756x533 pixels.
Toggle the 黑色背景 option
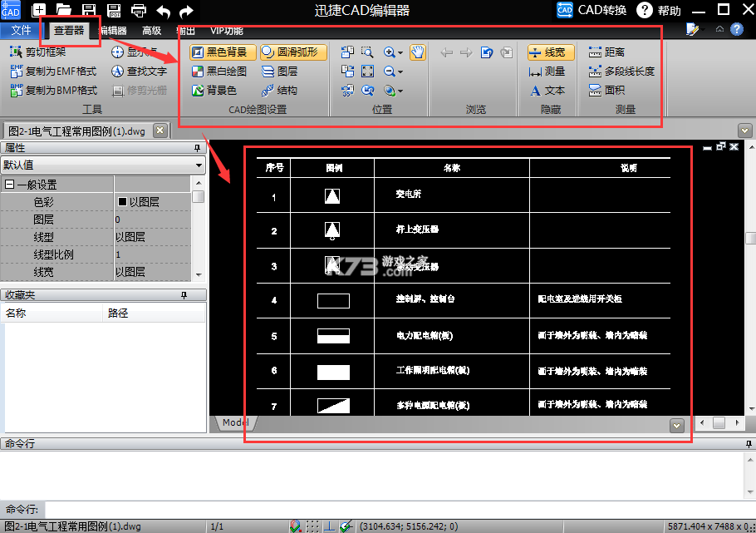223,52
